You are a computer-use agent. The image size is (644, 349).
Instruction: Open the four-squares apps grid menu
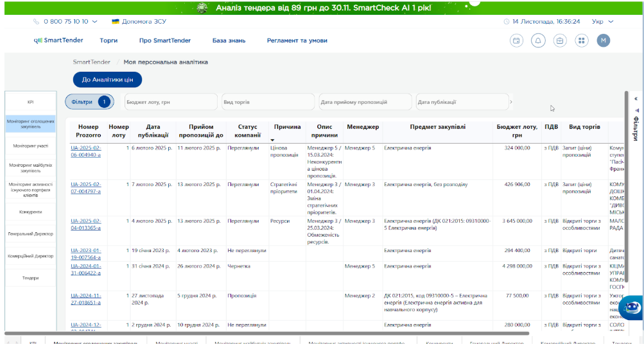click(x=581, y=40)
